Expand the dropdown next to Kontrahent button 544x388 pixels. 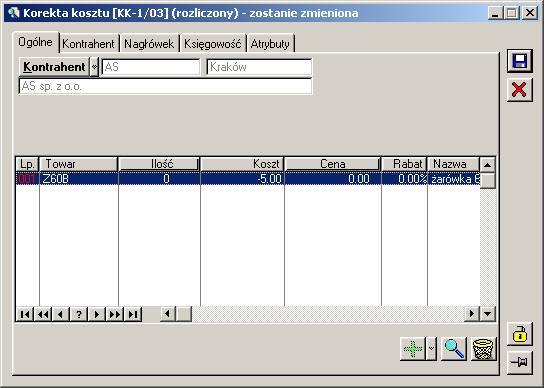pos(94,67)
